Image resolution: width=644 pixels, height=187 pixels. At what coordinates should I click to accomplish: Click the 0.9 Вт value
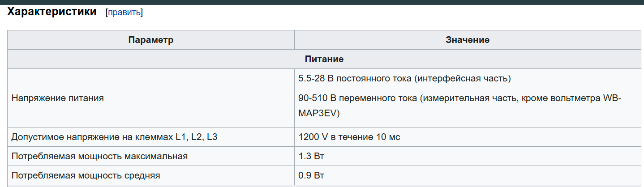coord(311,175)
